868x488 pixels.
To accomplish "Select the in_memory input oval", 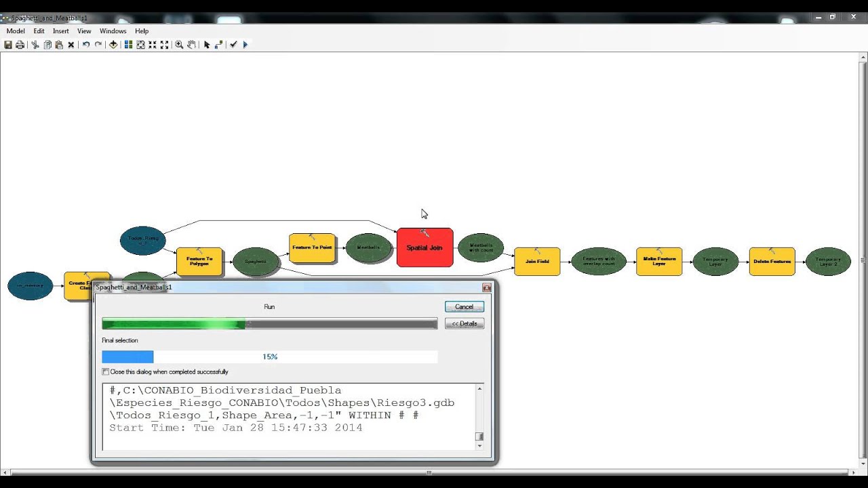I will [x=31, y=286].
